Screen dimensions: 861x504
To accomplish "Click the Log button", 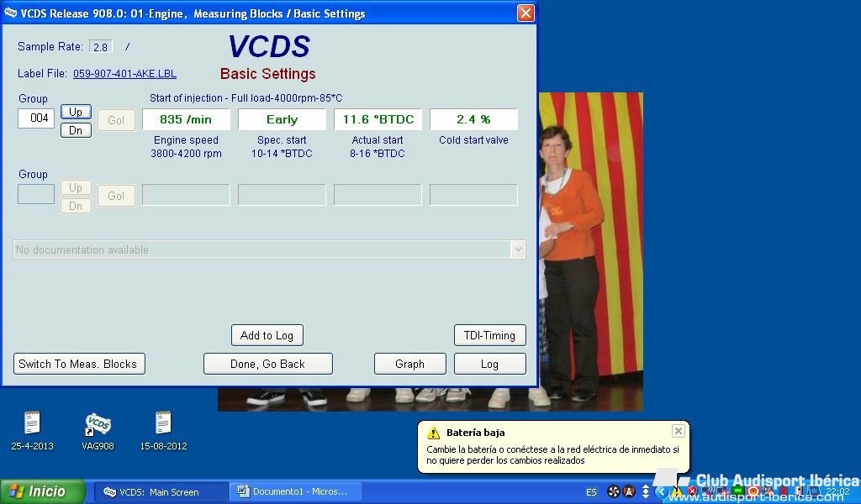I will (490, 364).
